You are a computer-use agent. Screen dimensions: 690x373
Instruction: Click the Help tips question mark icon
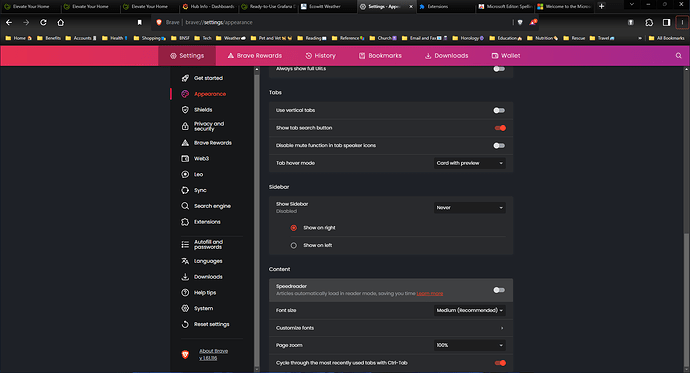click(185, 293)
